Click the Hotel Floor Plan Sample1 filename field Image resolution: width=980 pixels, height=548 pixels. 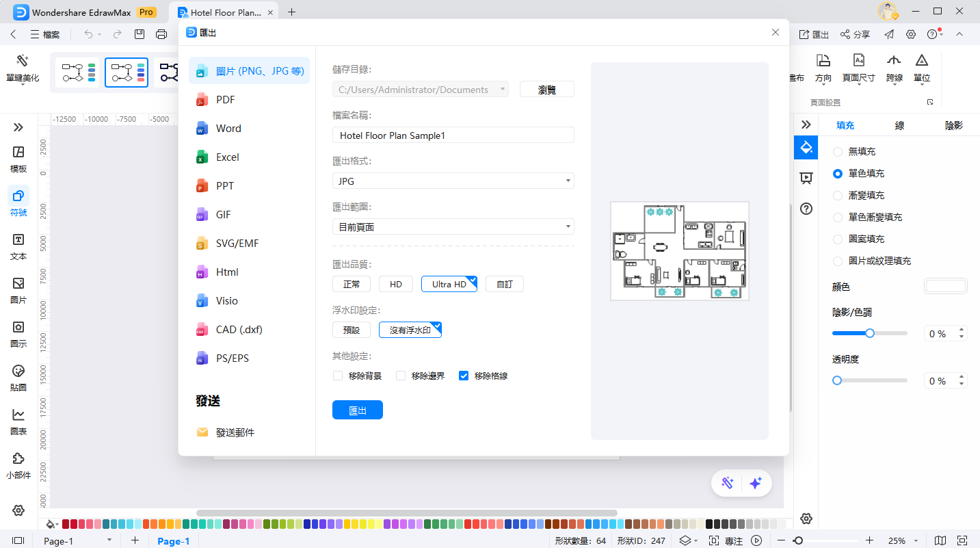click(453, 135)
